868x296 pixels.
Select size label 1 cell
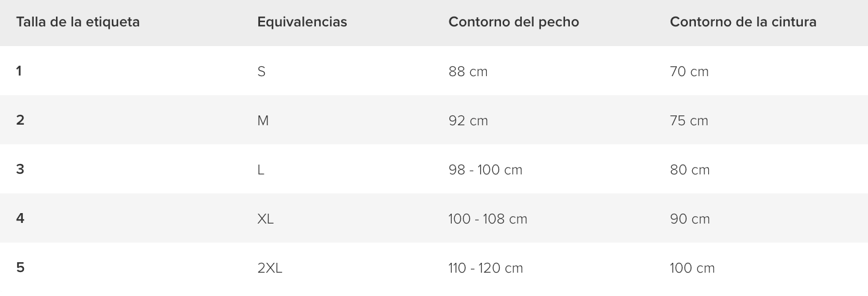(x=19, y=71)
